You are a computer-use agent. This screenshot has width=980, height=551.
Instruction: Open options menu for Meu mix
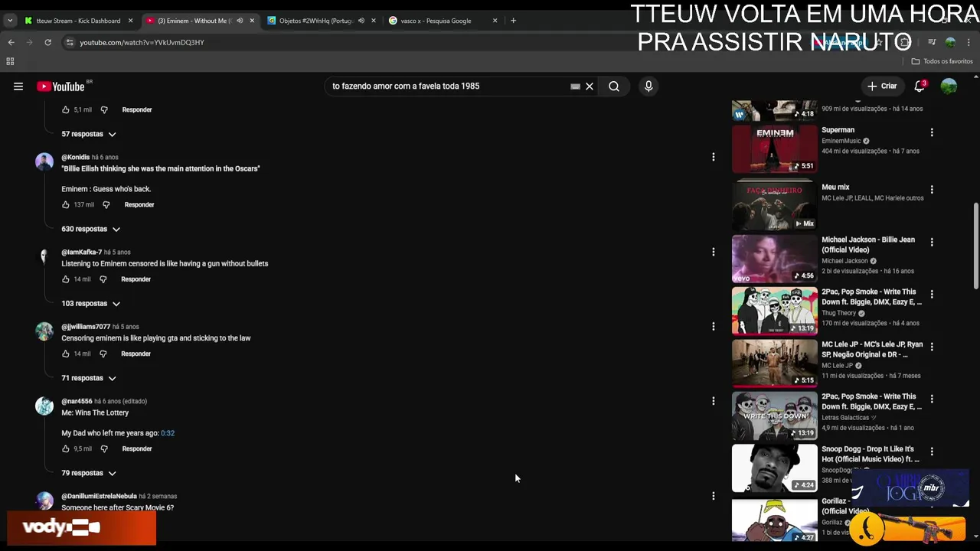pos(932,189)
